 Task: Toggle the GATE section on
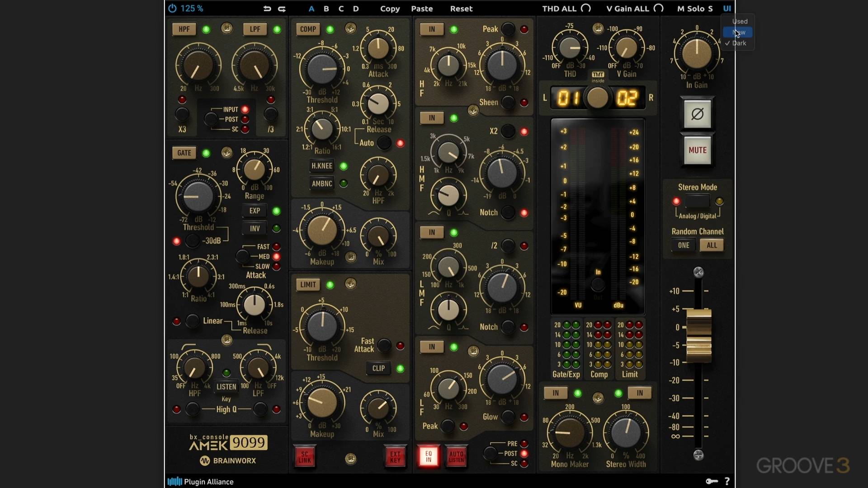pyautogui.click(x=184, y=153)
